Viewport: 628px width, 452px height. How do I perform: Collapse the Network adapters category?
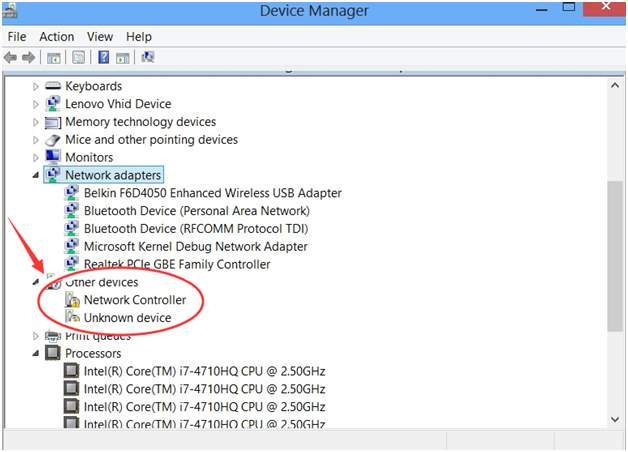pyautogui.click(x=38, y=175)
